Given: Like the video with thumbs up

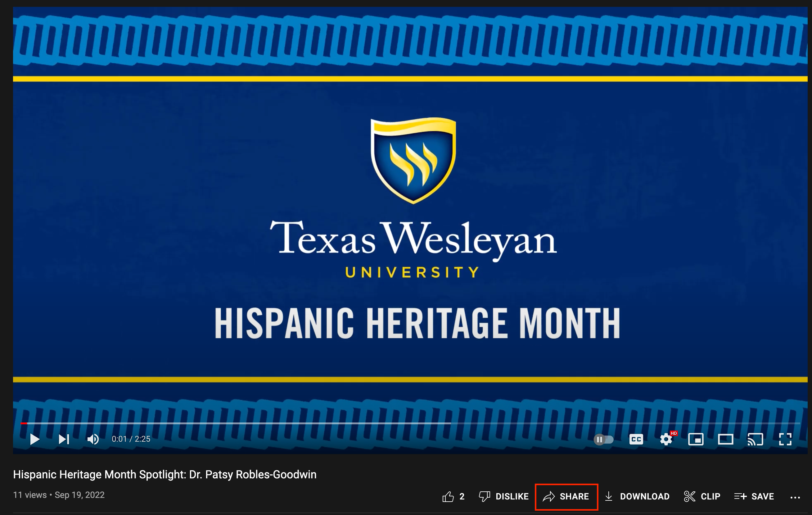Looking at the screenshot, I should coord(453,496).
